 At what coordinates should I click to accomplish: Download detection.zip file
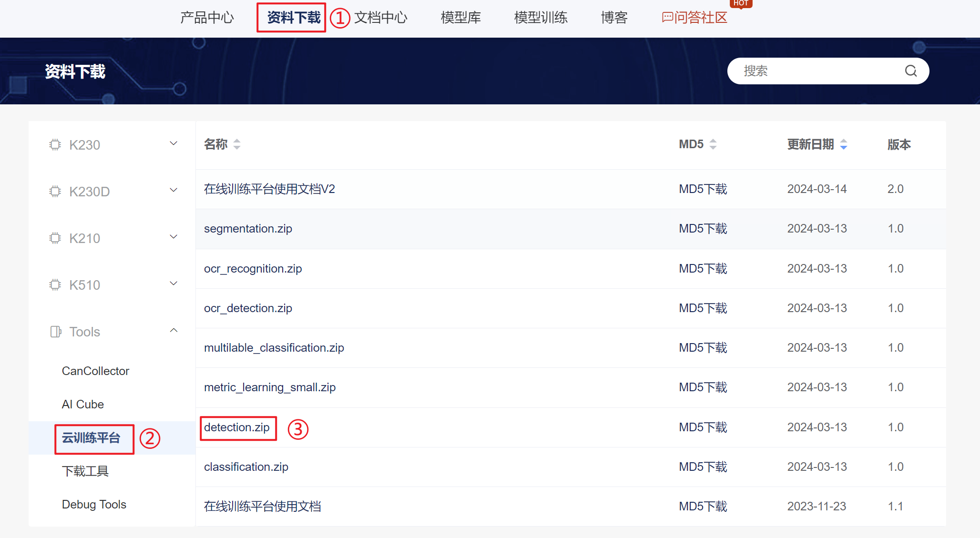[x=237, y=427]
